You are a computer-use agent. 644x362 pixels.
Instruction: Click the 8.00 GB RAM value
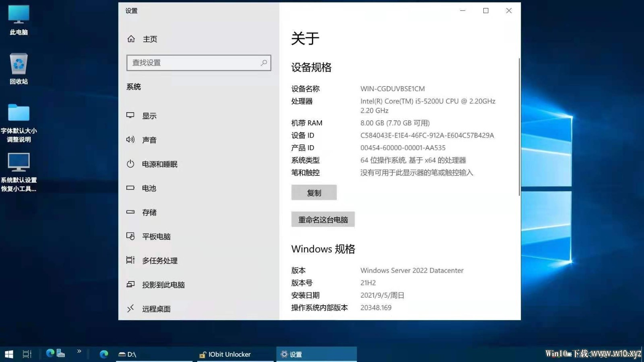coord(395,123)
